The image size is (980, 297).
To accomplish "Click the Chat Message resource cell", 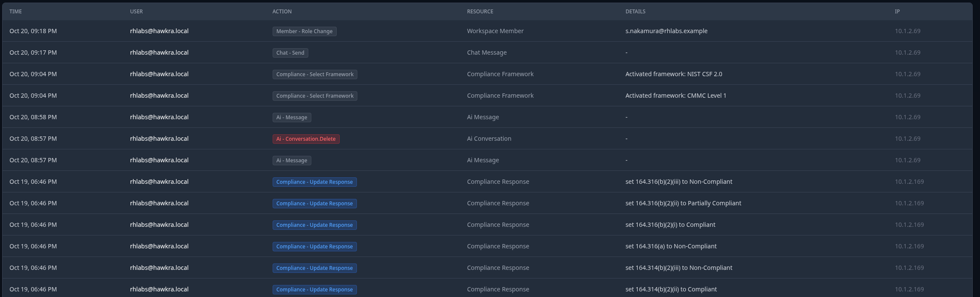I will 487,53.
